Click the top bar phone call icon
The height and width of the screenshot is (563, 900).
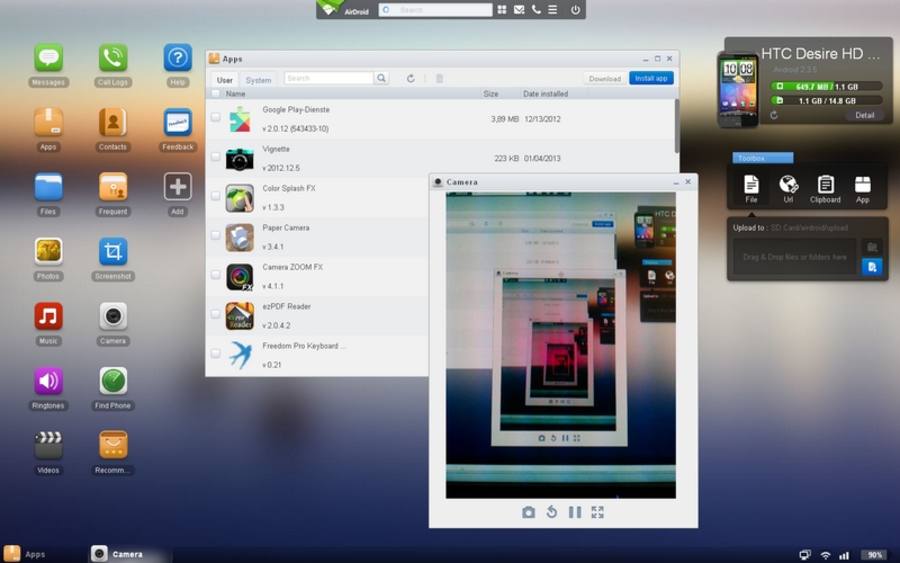(536, 10)
